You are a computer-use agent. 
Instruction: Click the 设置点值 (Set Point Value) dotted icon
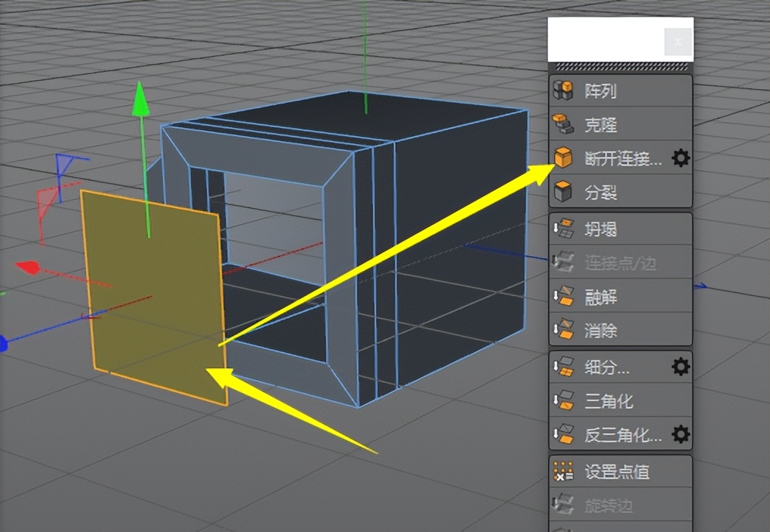click(x=563, y=472)
